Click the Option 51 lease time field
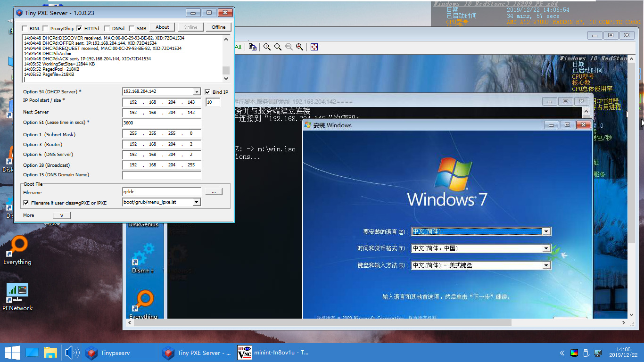The width and height of the screenshot is (644, 362). pos(162,123)
